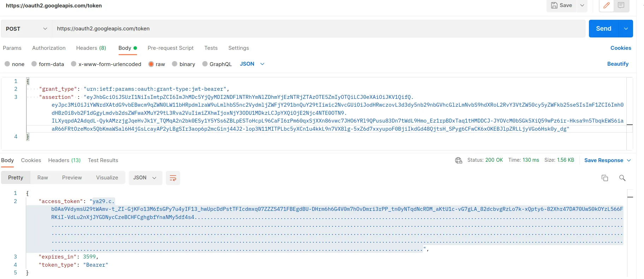644x279 pixels.
Task: Click the expires_in value 3599
Action: (x=89, y=257)
